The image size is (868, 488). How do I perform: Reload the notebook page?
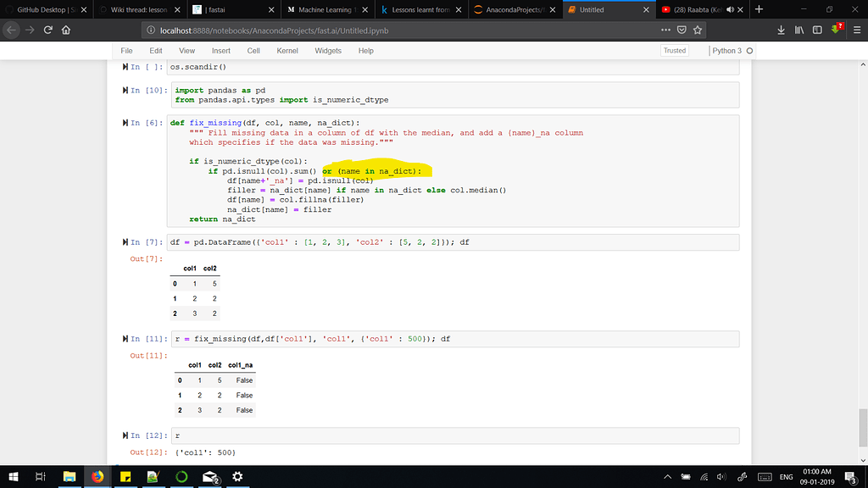click(x=48, y=28)
